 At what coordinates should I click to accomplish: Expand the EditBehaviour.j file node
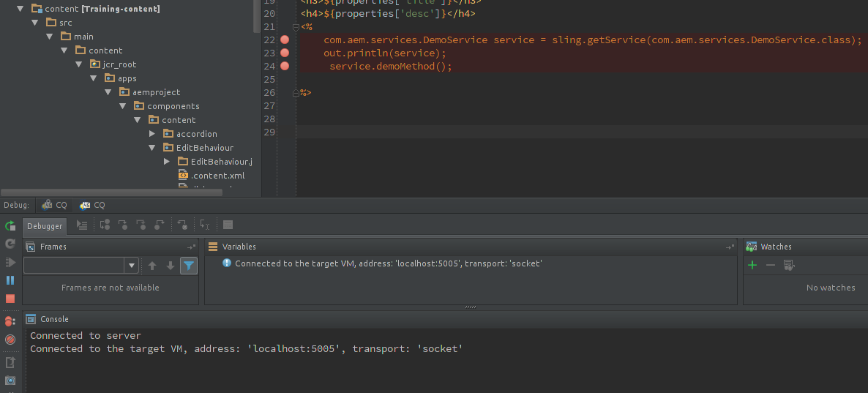(167, 162)
